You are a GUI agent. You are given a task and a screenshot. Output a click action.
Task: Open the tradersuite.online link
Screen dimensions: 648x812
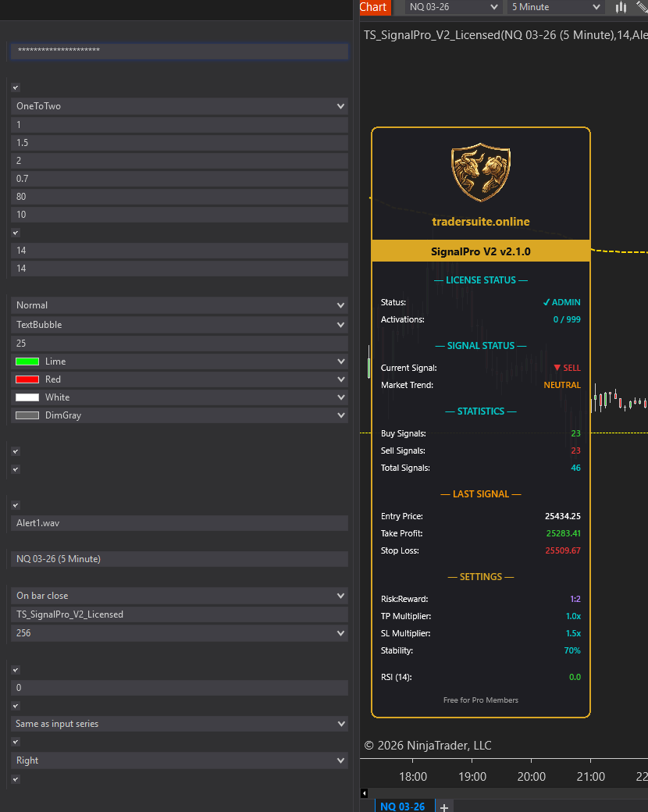(481, 222)
